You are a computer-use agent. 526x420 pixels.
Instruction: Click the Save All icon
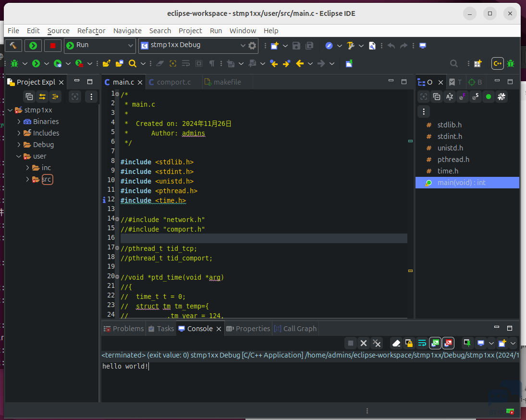click(x=309, y=46)
